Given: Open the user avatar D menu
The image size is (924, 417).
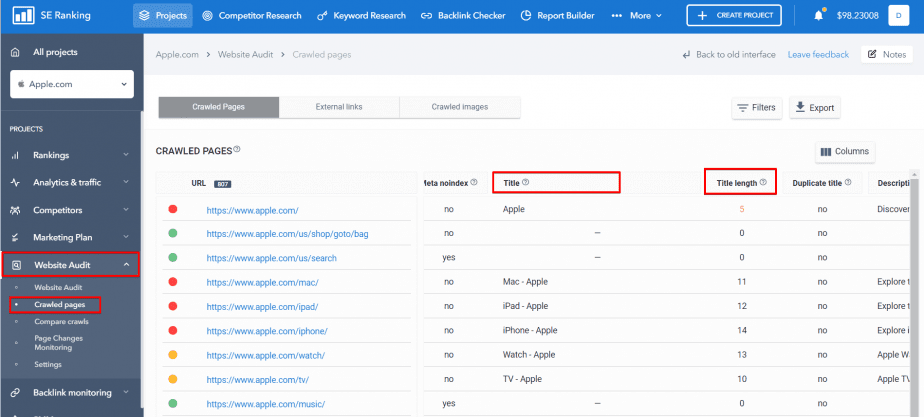Looking at the screenshot, I should click(898, 16).
